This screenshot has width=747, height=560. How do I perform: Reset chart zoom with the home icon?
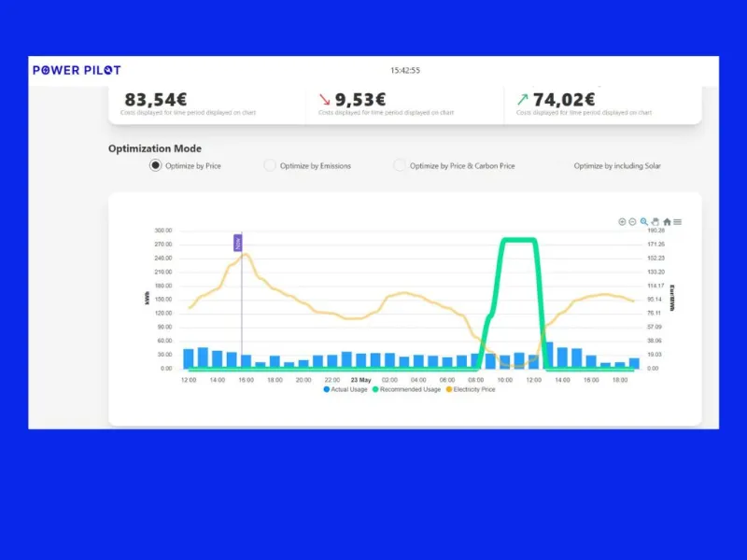(x=667, y=222)
